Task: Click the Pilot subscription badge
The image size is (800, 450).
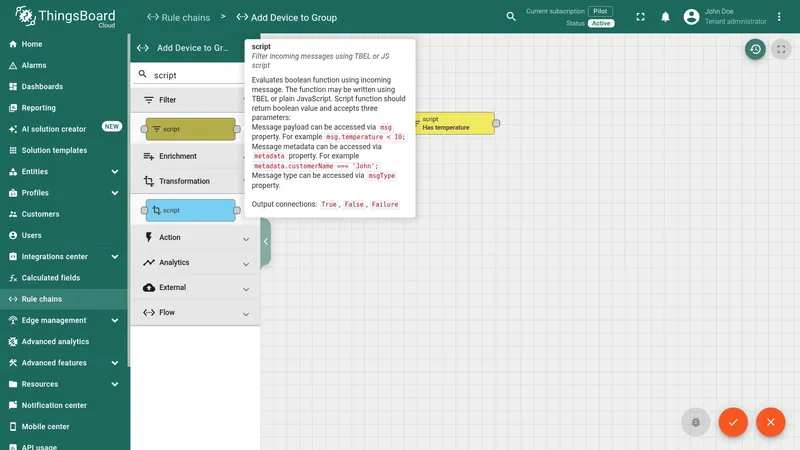Action: pyautogui.click(x=600, y=11)
